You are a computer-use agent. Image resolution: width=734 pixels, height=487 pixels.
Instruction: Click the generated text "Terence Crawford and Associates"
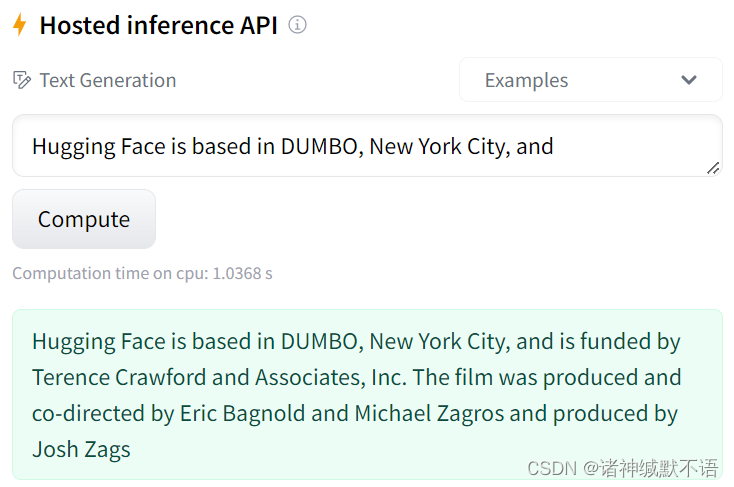tap(198, 377)
